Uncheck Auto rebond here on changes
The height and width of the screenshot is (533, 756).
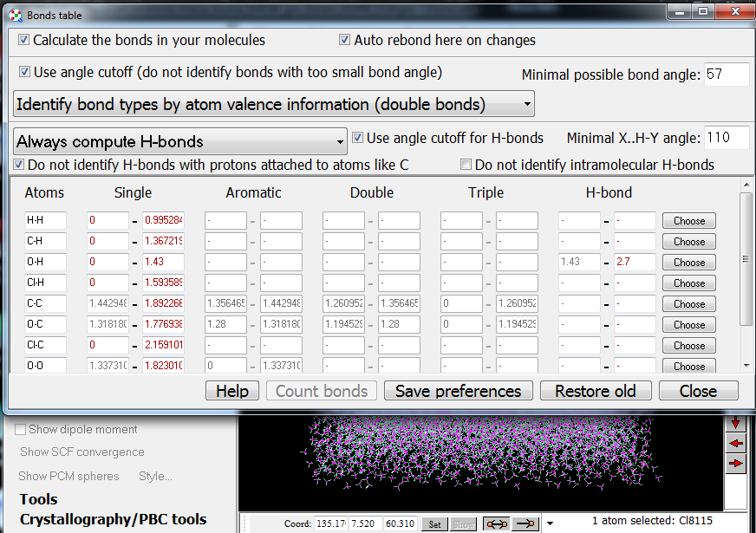click(x=345, y=40)
